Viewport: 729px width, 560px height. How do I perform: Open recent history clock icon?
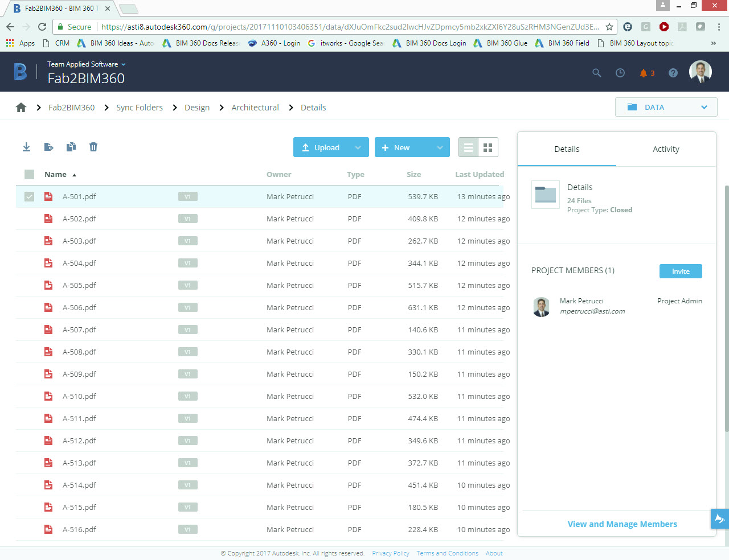click(620, 73)
